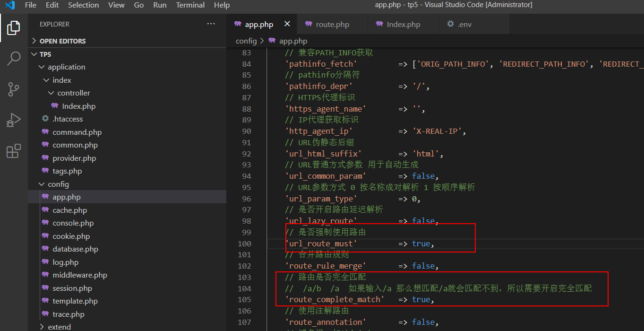Image resolution: width=644 pixels, height=331 pixels.
Task: Open the Search view icon
Action: 14,59
